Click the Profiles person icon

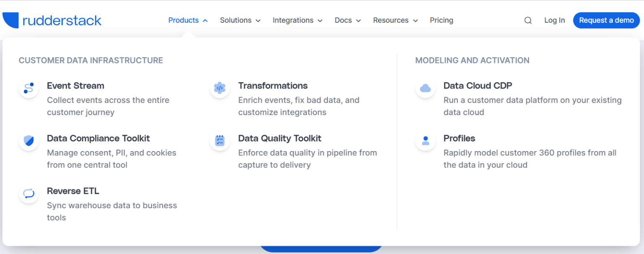click(425, 141)
